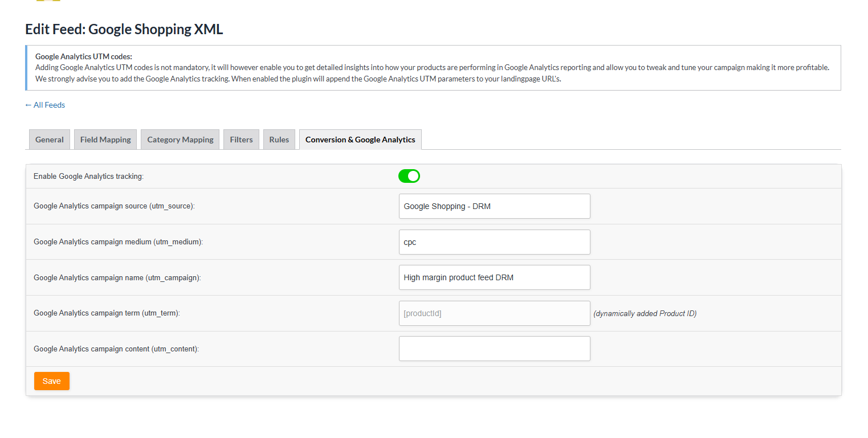This screenshot has width=868, height=438.
Task: Click the Edit Feed: Google Shopping XML heading
Action: coord(124,30)
